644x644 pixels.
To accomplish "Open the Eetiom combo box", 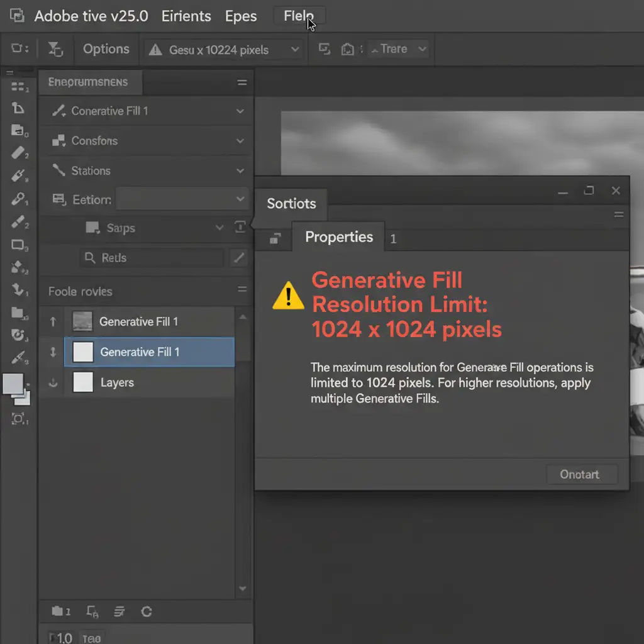I will (x=182, y=199).
